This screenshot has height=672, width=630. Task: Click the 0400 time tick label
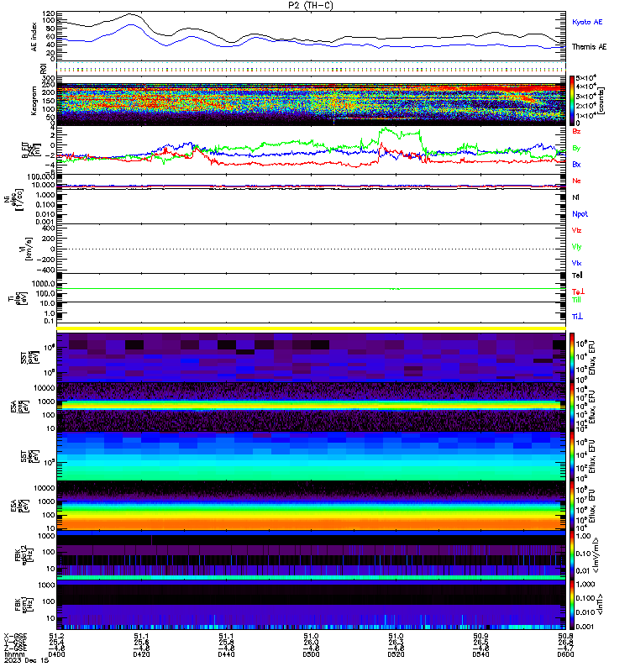coord(56,655)
